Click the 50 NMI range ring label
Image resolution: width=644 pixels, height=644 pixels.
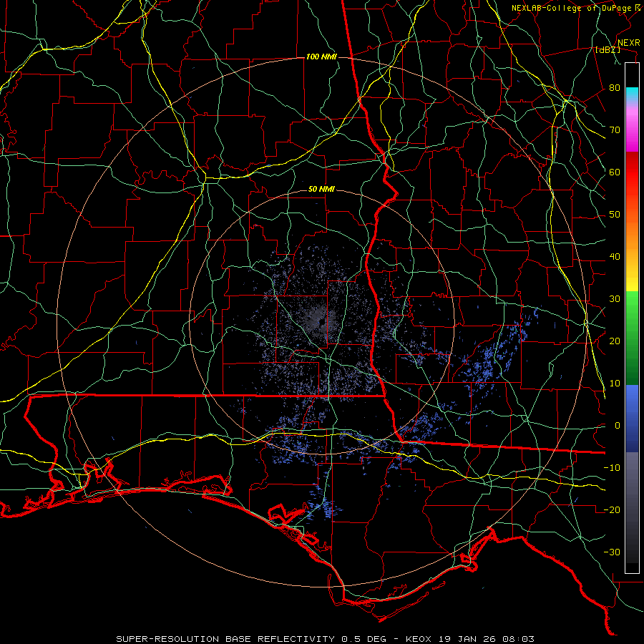click(x=321, y=190)
